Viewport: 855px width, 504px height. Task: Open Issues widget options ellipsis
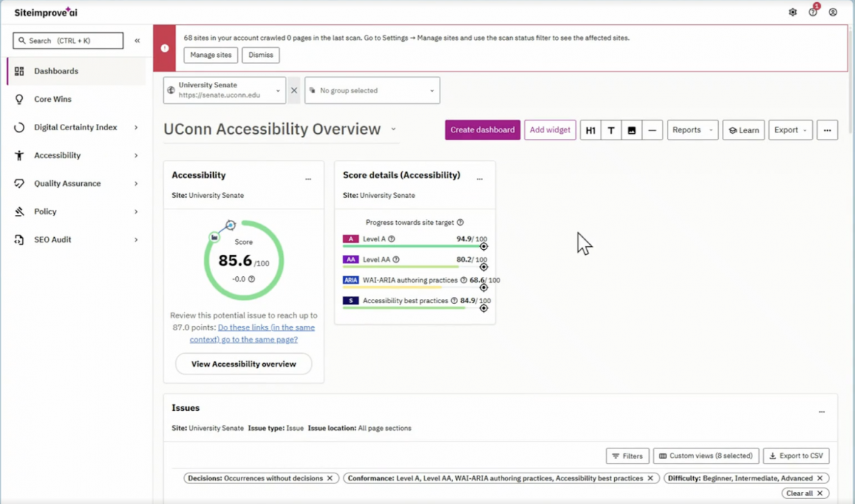[822, 412]
